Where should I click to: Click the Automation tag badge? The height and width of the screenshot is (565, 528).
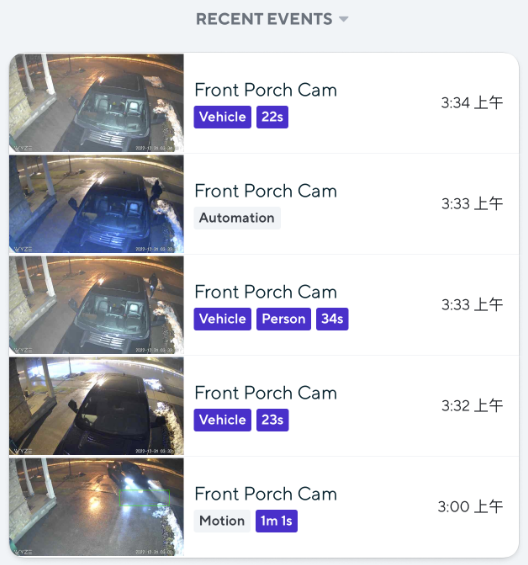(x=237, y=218)
